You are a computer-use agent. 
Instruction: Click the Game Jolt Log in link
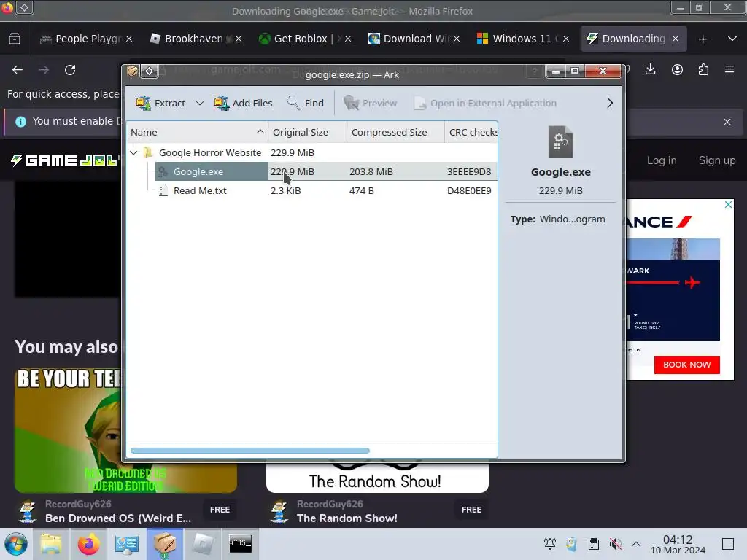coord(661,160)
